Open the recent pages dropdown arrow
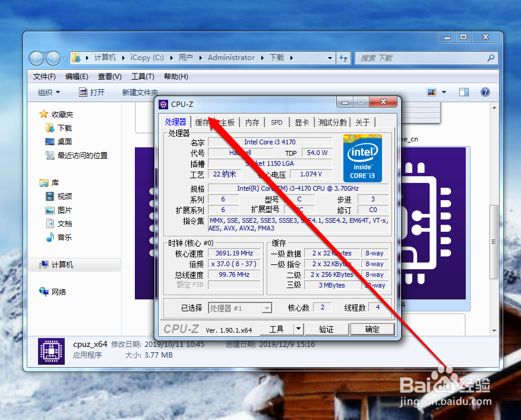This screenshot has height=420, width=521. 65,58
